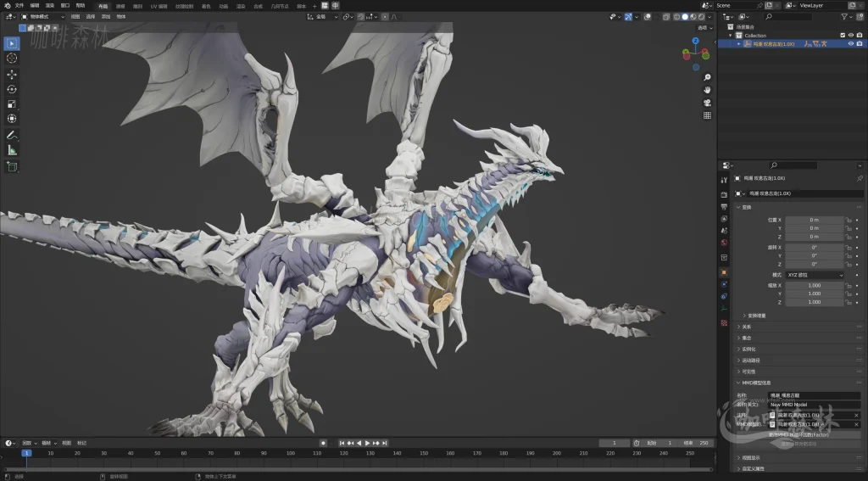Open transform orientation global dropdown
Viewport: 868px width, 481px height.
coord(323,17)
